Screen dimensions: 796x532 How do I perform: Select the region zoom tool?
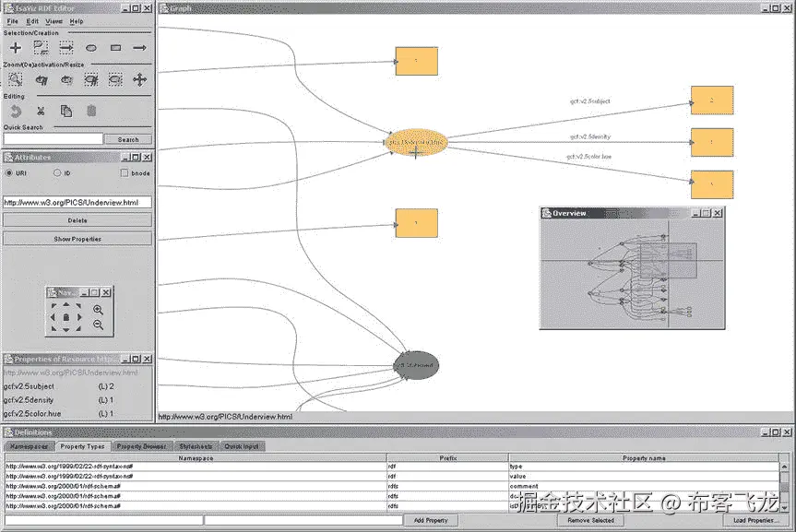click(x=18, y=80)
